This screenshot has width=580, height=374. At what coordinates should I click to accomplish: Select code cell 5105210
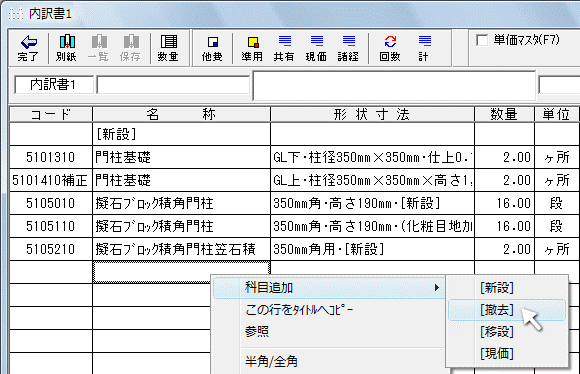coord(51,249)
